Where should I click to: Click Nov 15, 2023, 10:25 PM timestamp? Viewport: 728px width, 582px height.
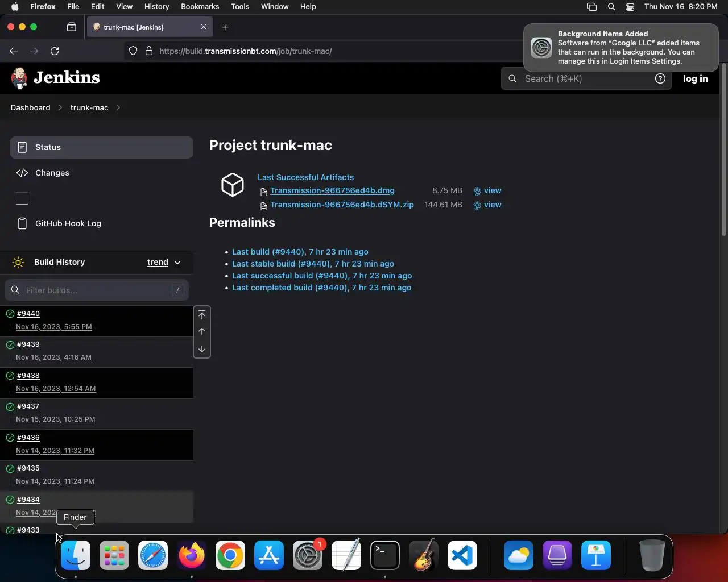(55, 419)
